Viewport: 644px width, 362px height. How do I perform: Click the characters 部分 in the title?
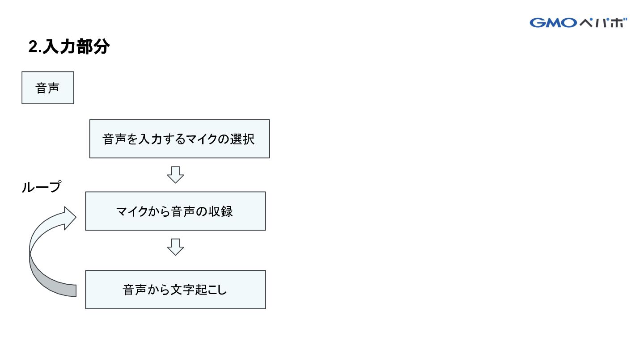[93, 47]
